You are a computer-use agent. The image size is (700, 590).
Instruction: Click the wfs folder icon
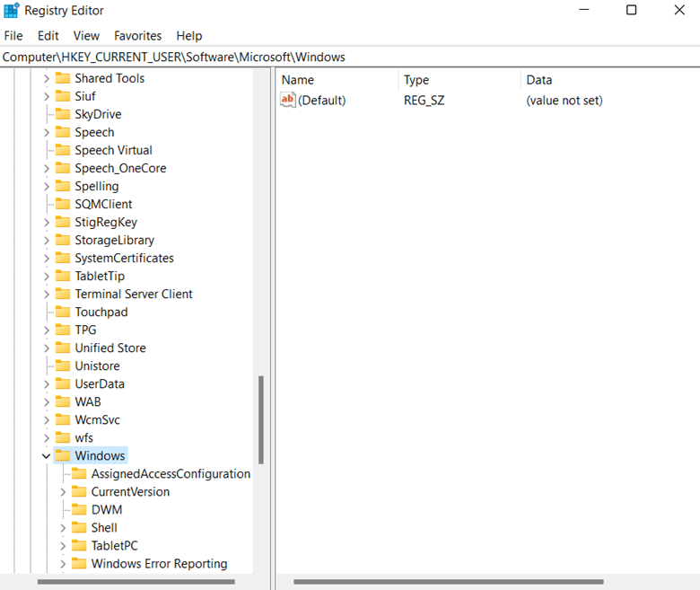click(x=63, y=437)
